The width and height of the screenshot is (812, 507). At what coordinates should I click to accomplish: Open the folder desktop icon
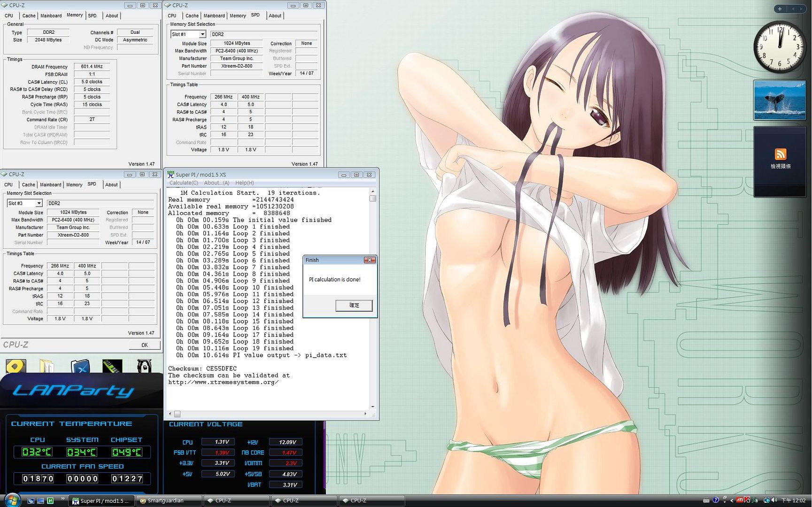tap(47, 366)
